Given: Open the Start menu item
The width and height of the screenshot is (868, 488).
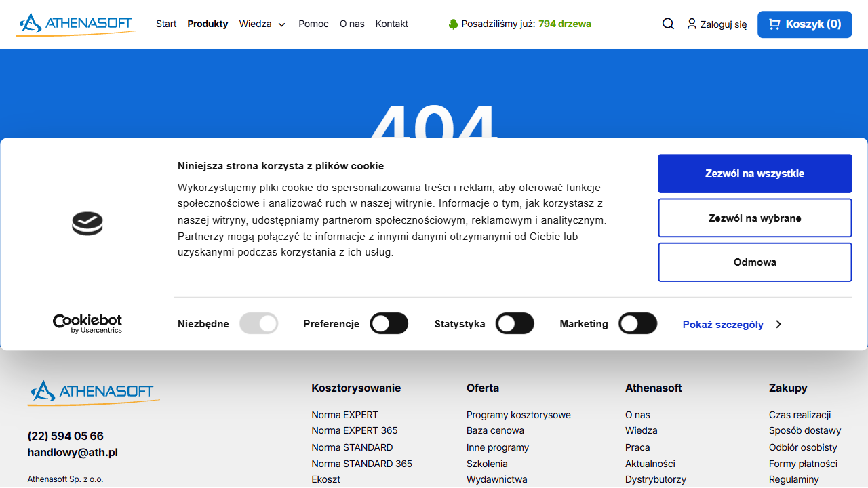Looking at the screenshot, I should (166, 24).
